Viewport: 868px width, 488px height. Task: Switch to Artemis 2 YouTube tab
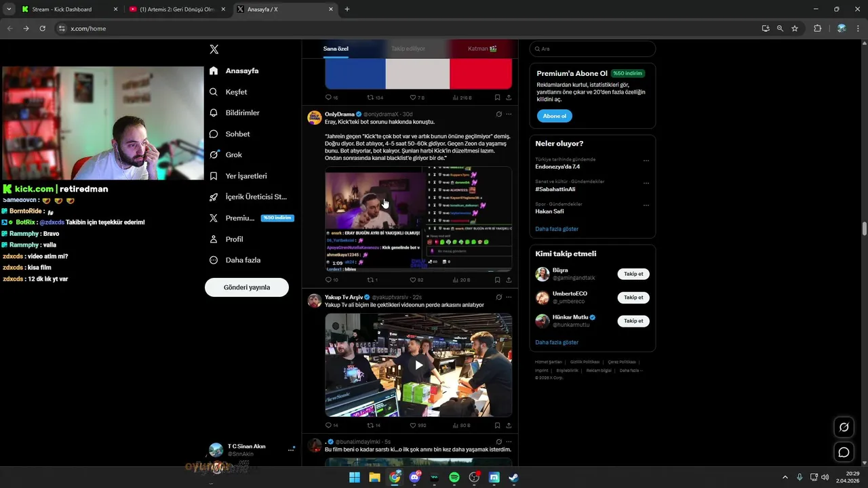tap(178, 9)
